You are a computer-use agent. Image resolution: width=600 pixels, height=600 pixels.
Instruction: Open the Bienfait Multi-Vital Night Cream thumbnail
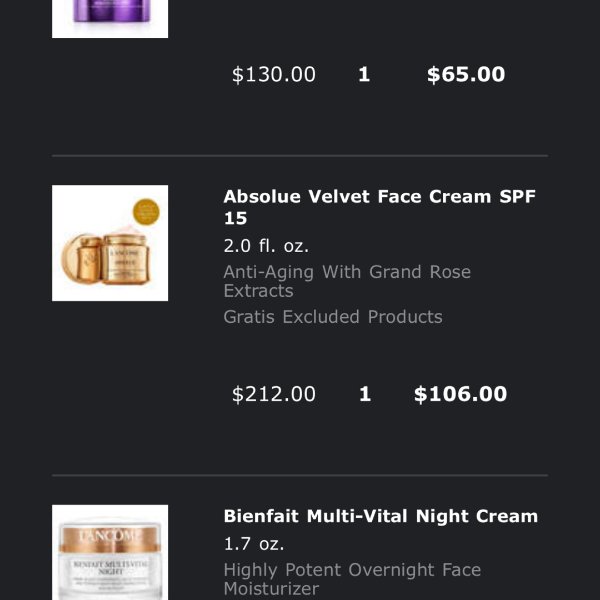click(110, 552)
